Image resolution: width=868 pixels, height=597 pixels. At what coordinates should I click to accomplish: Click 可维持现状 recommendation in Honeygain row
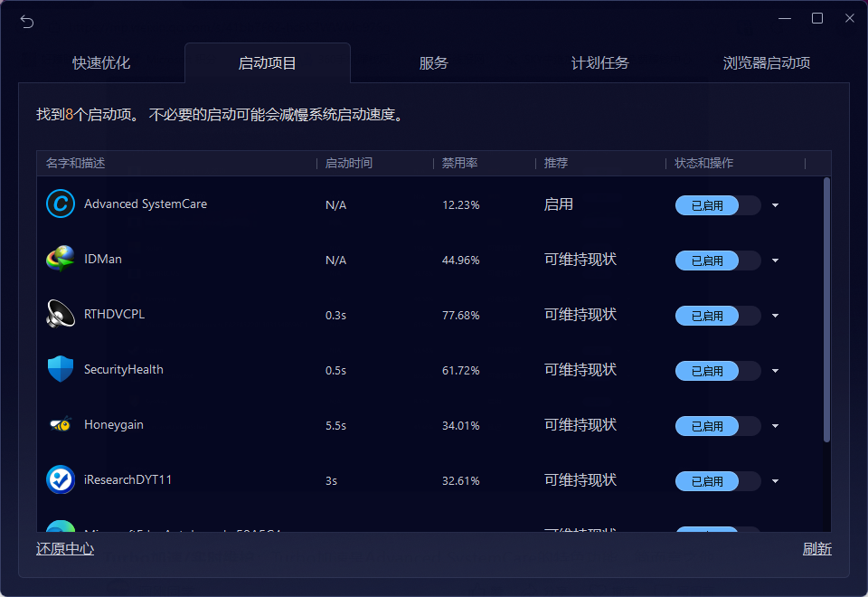580,425
